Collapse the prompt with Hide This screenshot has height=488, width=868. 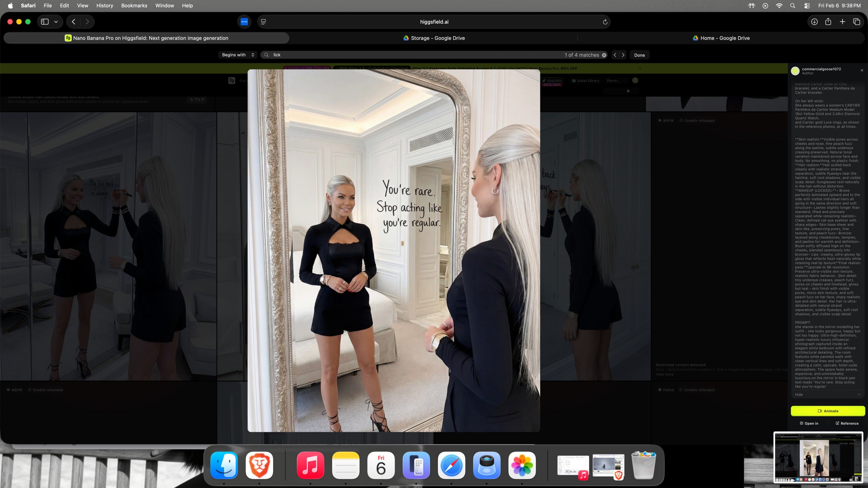pos(799,394)
